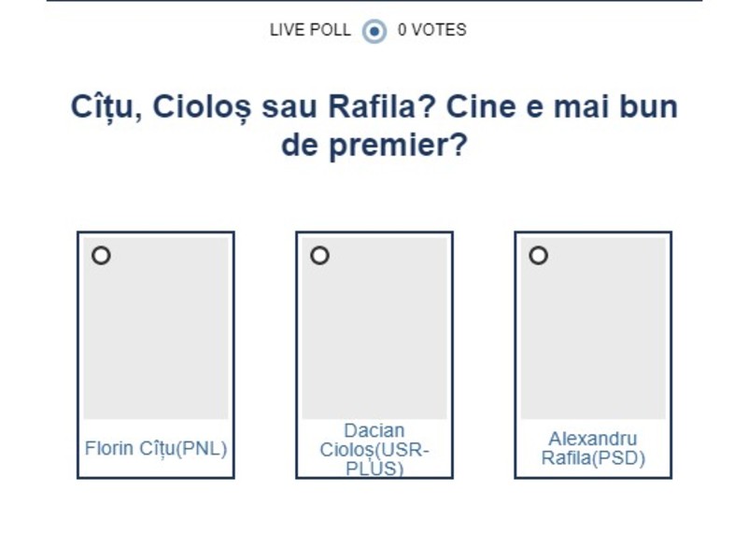Image resolution: width=734 pixels, height=560 pixels.
Task: Select the Alexandru Rafila radio button
Action: (538, 255)
